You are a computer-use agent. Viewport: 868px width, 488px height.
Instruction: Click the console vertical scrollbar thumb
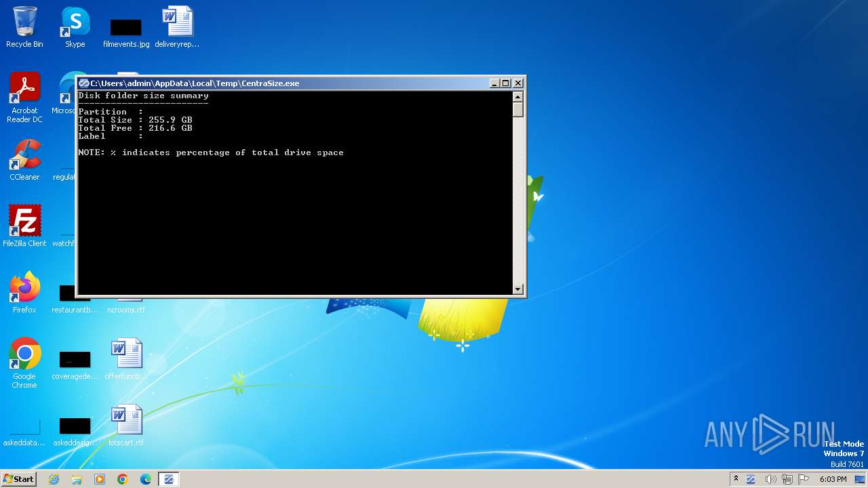[x=518, y=110]
